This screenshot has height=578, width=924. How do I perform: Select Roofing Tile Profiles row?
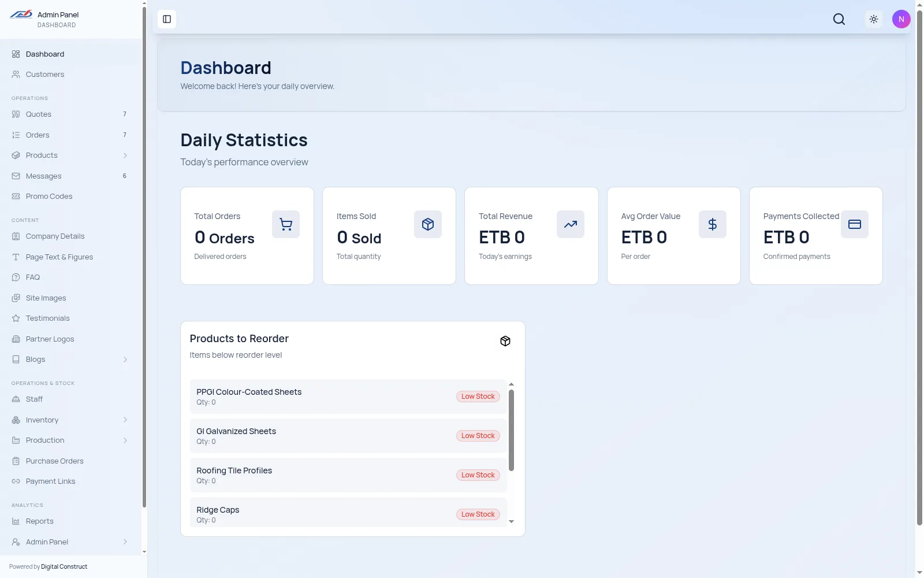(x=348, y=475)
